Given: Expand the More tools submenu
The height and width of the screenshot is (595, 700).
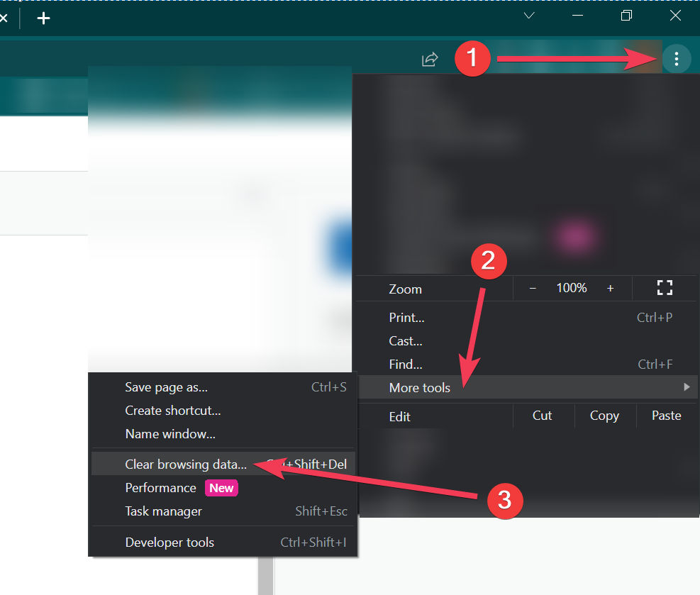Looking at the screenshot, I should (420, 388).
